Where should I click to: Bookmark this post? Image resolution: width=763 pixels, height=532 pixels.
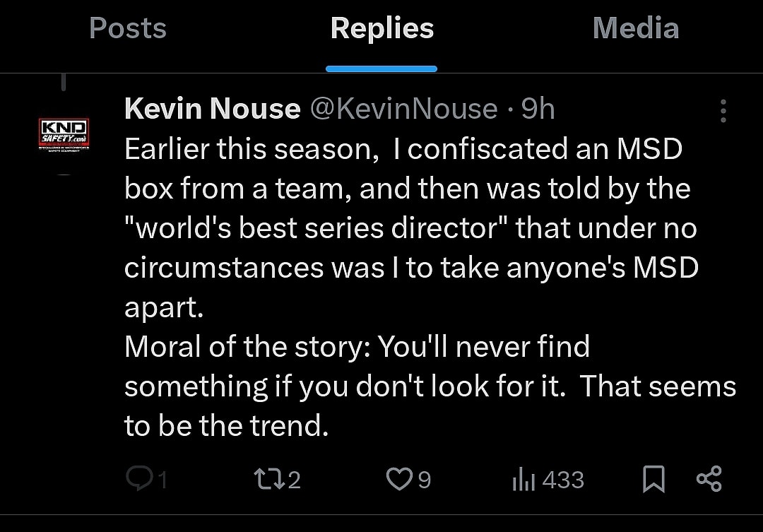[x=654, y=480]
